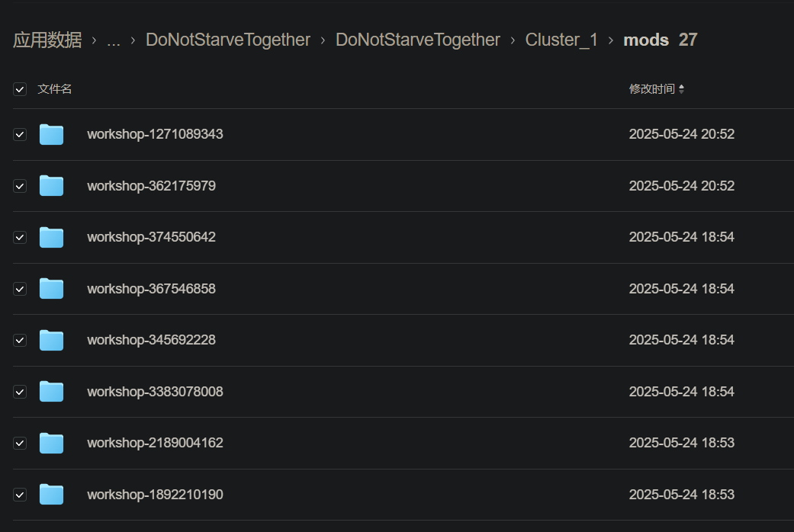Uncheck the workshop-1892210190 checkbox

click(20, 495)
